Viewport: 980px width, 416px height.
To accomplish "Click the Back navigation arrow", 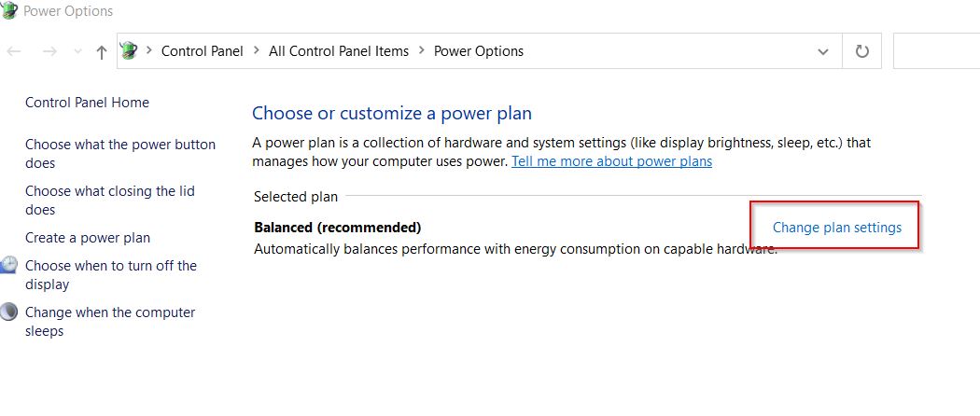I will (x=14, y=51).
